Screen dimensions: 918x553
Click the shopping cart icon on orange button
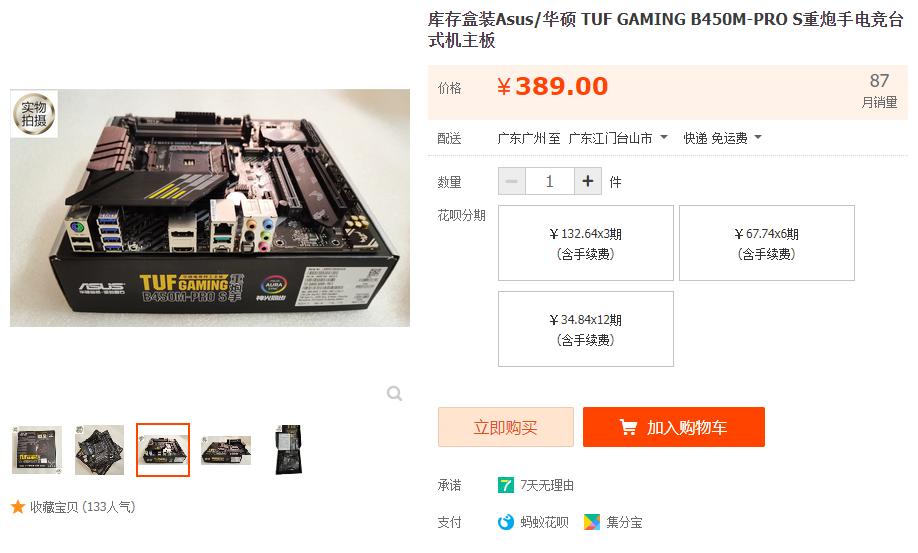coord(628,427)
